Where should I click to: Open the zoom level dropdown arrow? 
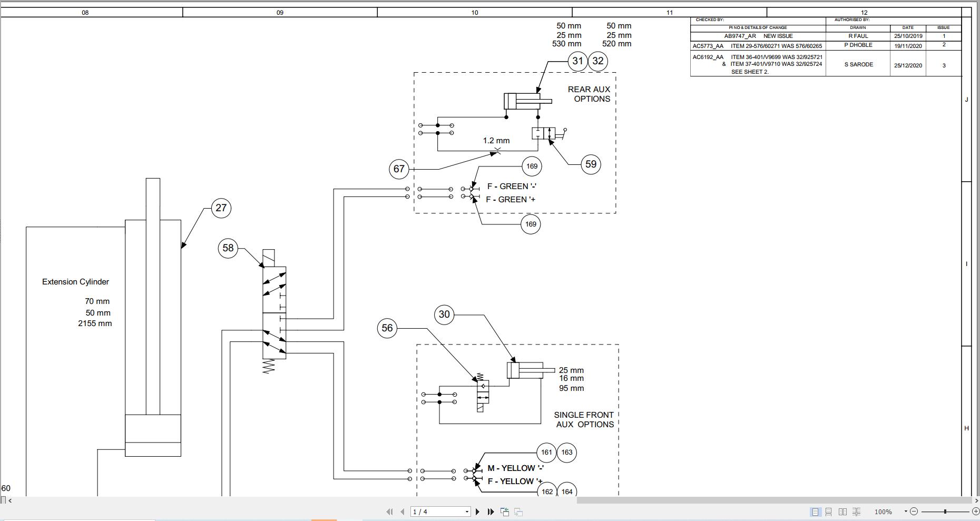(x=906, y=512)
